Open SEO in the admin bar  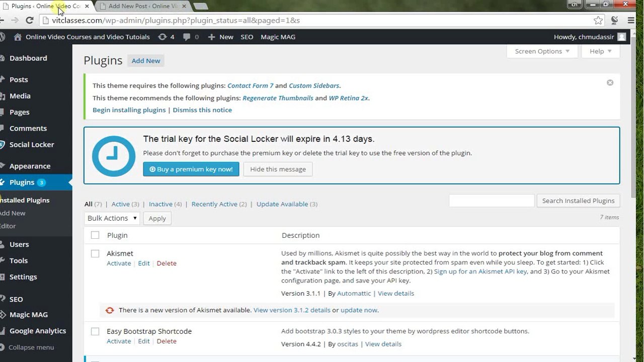247,37
